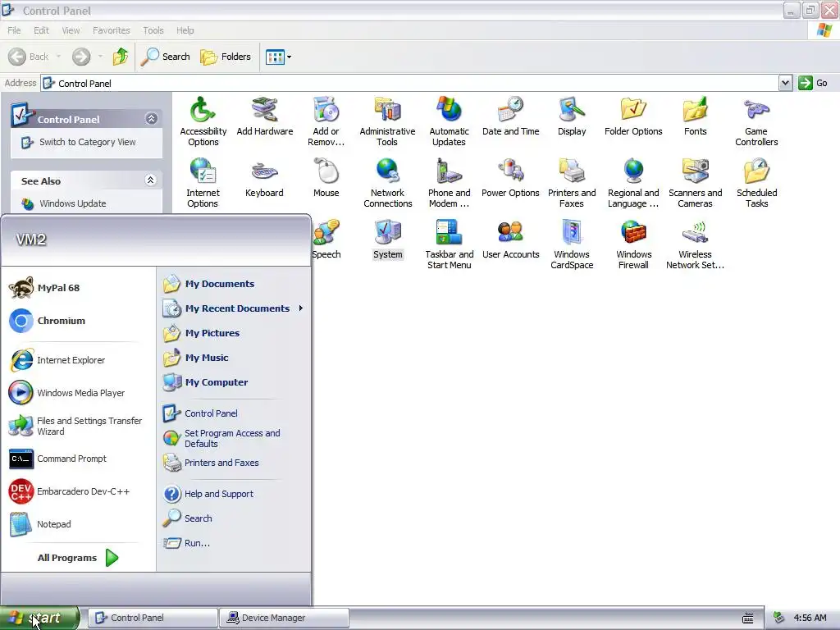Image resolution: width=840 pixels, height=630 pixels.
Task: Open User Accounts applet
Action: click(x=510, y=240)
